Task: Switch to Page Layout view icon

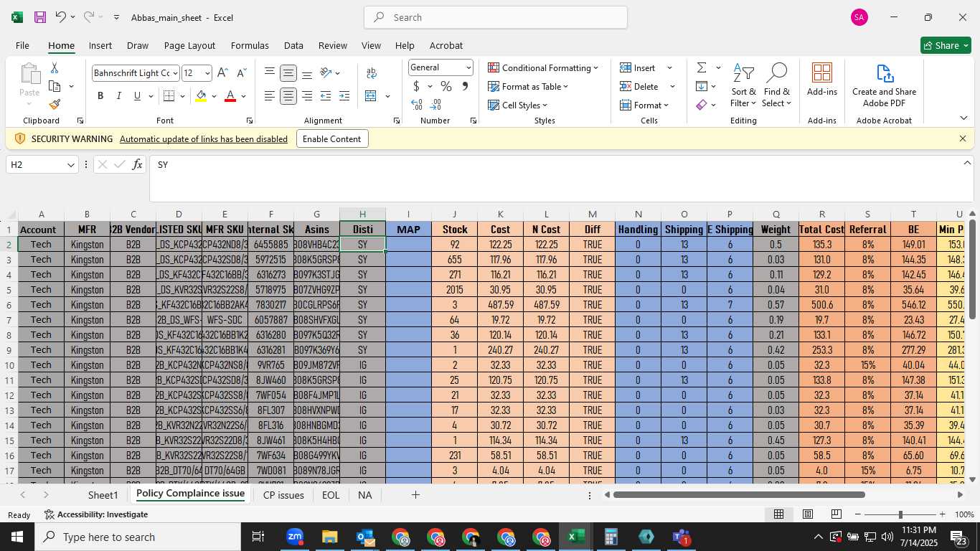Action: tap(808, 514)
